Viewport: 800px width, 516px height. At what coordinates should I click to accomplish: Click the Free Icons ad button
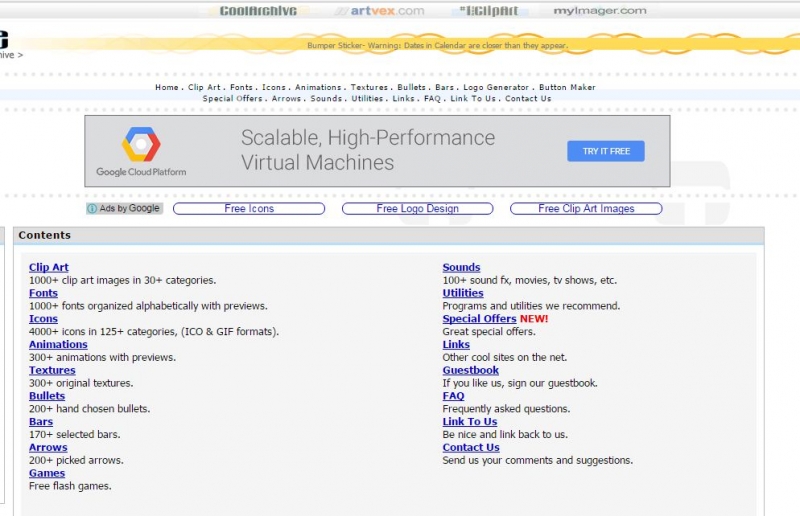point(249,209)
